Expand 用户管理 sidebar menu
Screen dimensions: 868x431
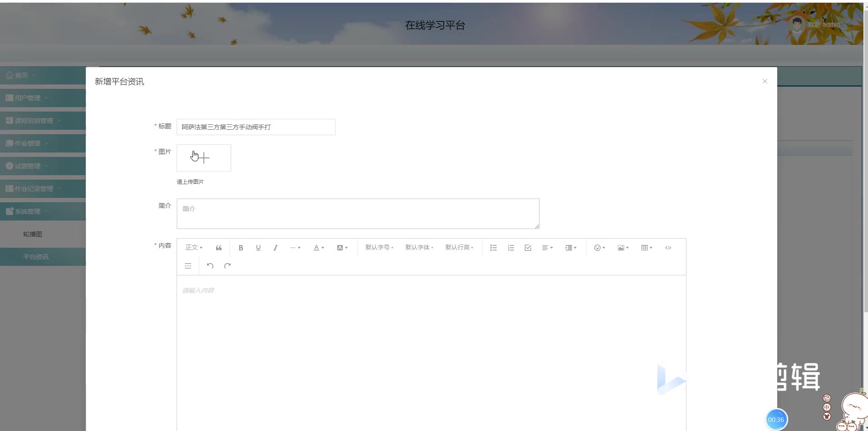coord(43,98)
